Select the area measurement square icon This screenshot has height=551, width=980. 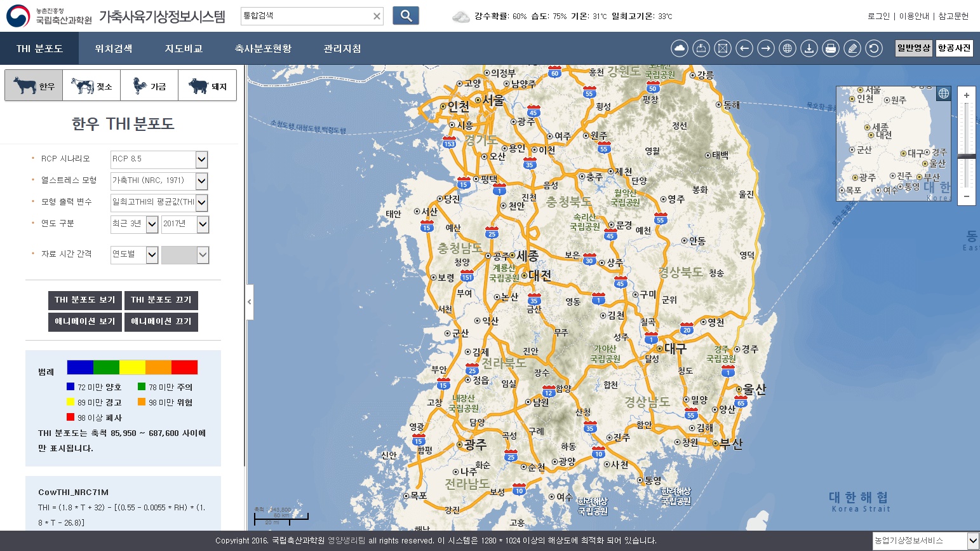[723, 48]
